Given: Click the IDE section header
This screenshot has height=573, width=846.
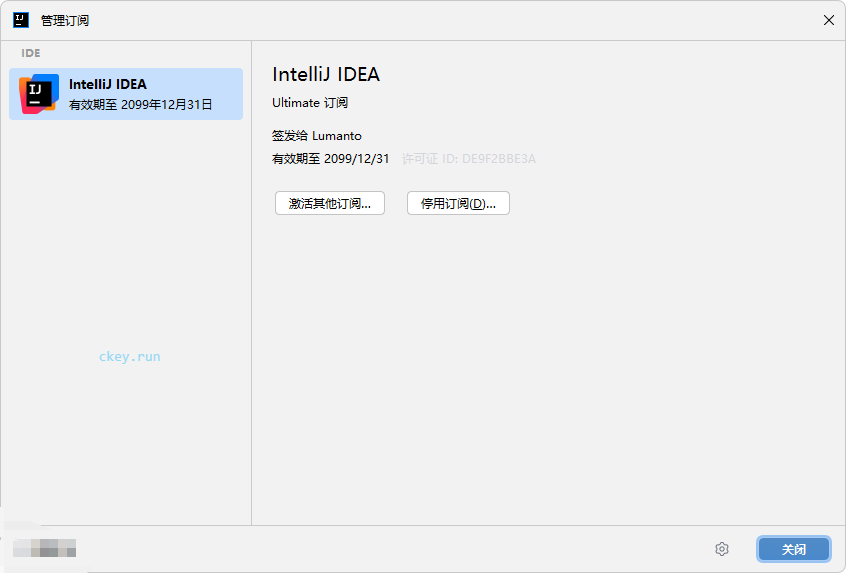Looking at the screenshot, I should tap(31, 53).
